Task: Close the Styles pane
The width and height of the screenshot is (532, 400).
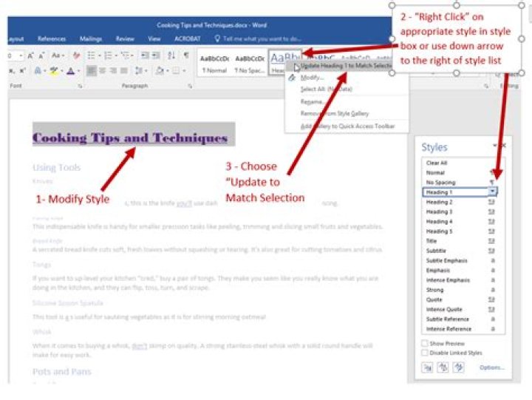Action: tap(504, 146)
